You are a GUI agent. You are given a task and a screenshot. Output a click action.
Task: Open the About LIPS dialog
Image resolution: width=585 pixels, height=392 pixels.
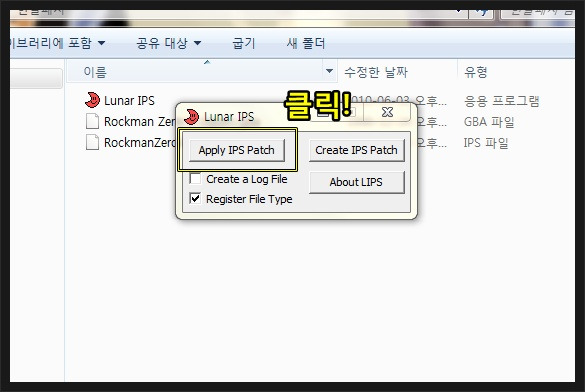point(357,182)
